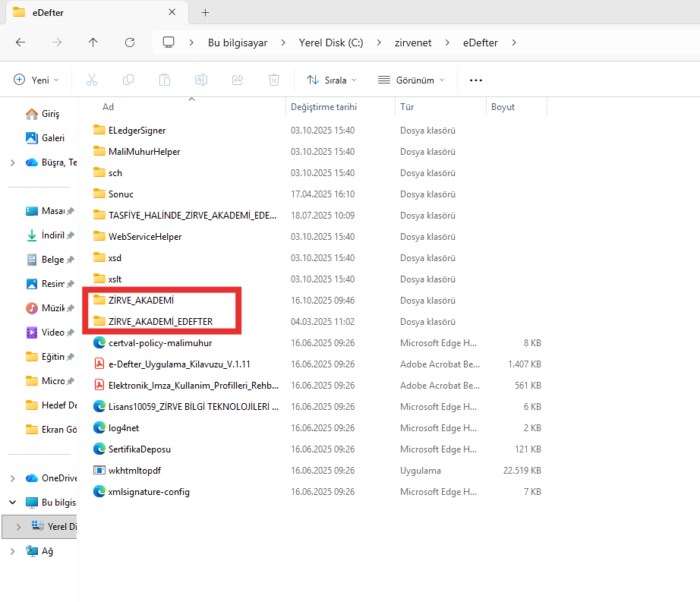Open Video in the sidebar
The image size is (700, 602).
point(46,333)
